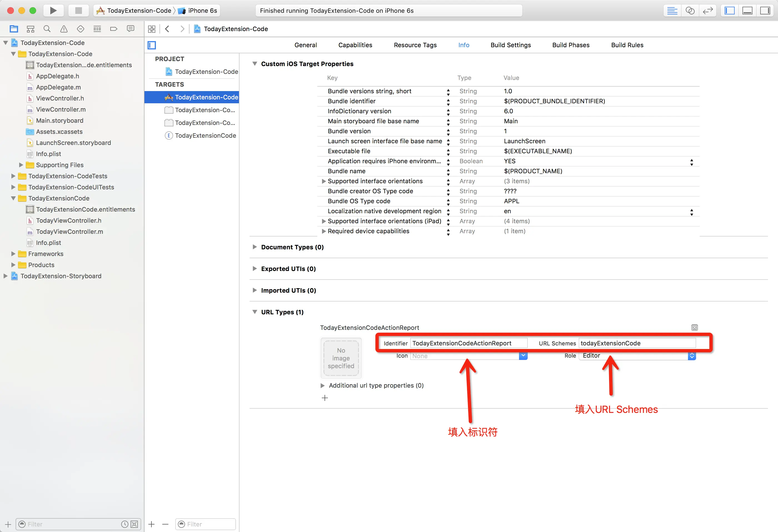Expand the Document Types section
778x532 pixels.
(x=255, y=247)
